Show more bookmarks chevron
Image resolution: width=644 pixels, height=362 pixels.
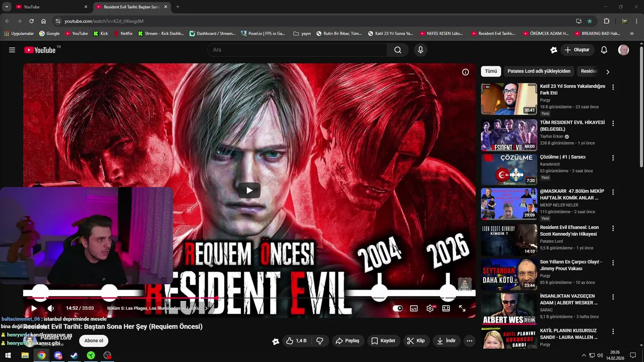pos(632,34)
